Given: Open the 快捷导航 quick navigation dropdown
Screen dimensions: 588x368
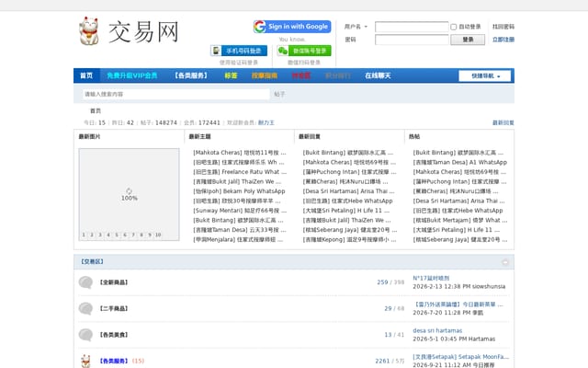Looking at the screenshot, I should coord(484,75).
